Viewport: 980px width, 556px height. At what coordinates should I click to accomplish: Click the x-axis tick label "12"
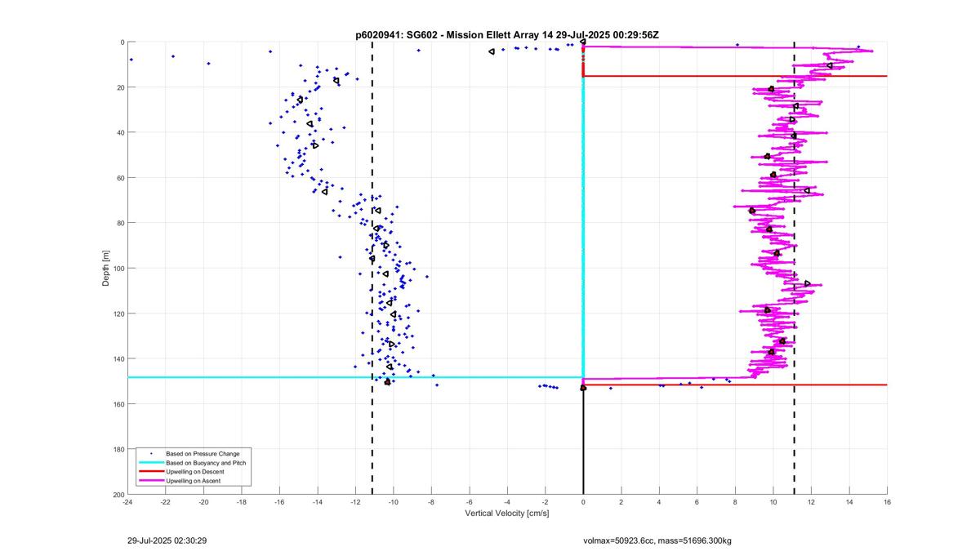click(811, 502)
